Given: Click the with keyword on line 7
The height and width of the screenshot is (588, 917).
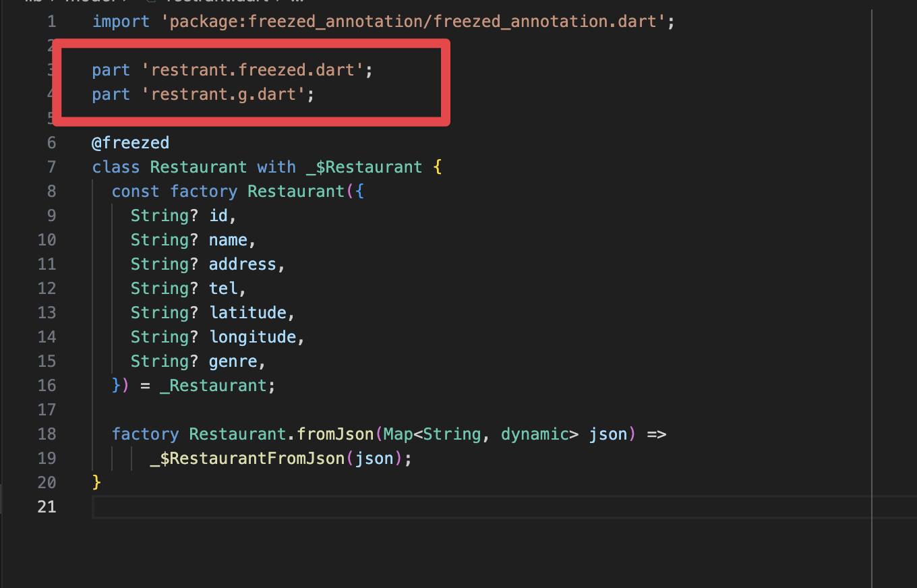Looking at the screenshot, I should tap(276, 167).
